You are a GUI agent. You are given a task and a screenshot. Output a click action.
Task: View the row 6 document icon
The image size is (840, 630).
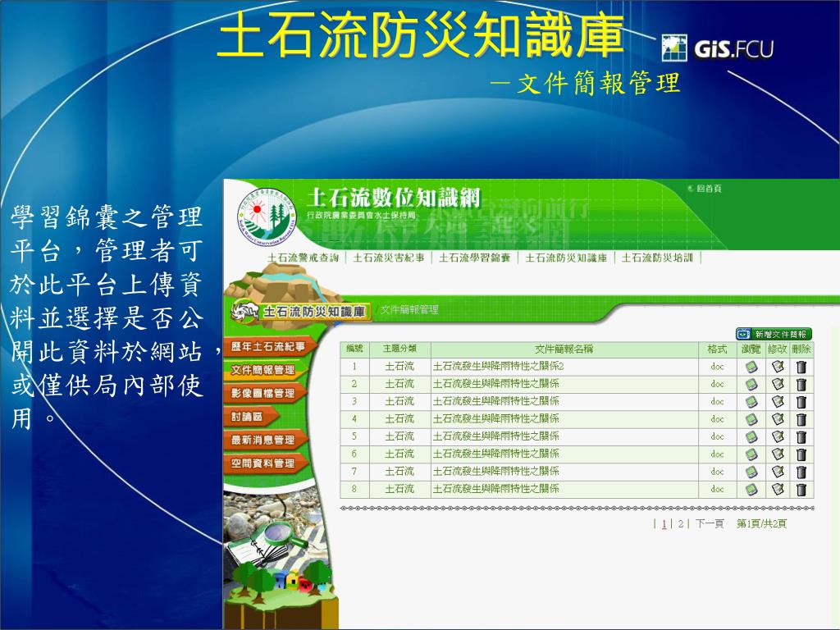(x=751, y=454)
